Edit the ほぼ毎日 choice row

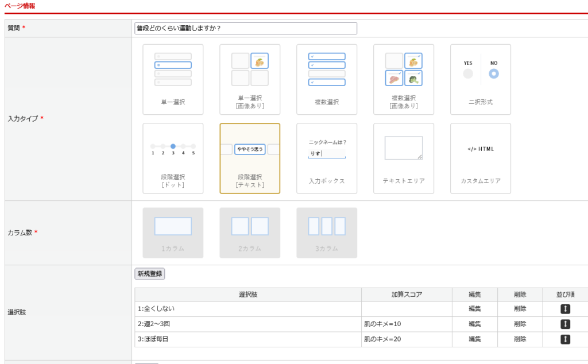475,339
